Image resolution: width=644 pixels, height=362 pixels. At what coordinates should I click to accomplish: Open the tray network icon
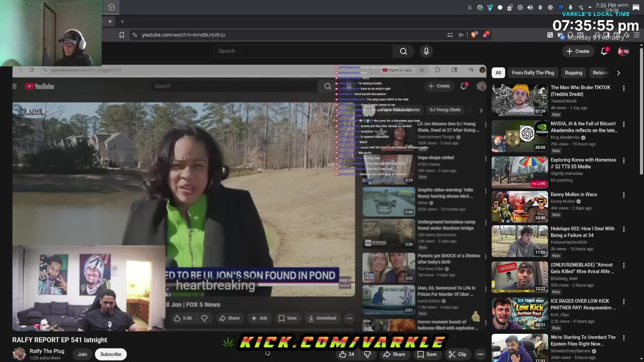click(x=581, y=8)
